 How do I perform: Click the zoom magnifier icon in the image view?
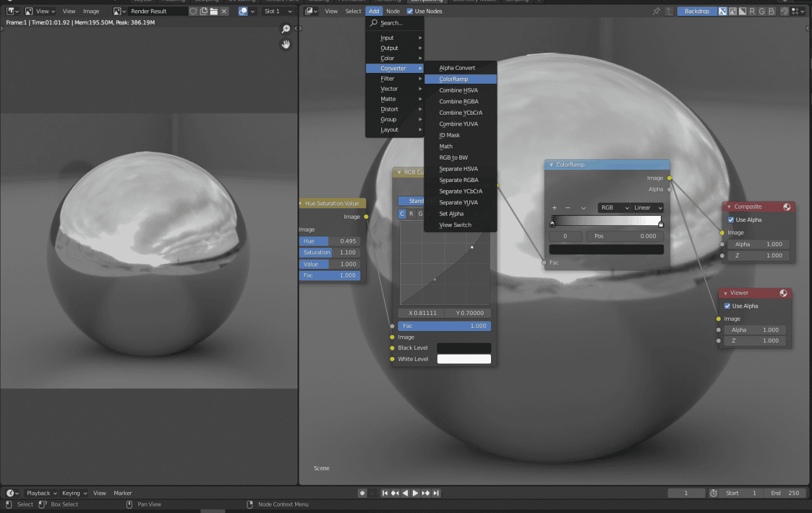tap(286, 29)
